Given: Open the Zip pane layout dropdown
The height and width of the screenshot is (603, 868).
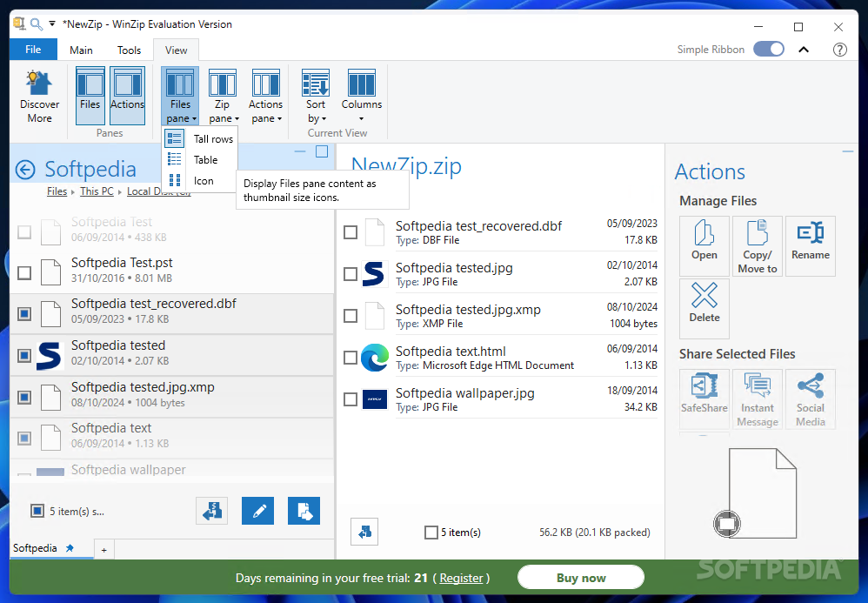Looking at the screenshot, I should point(223,97).
